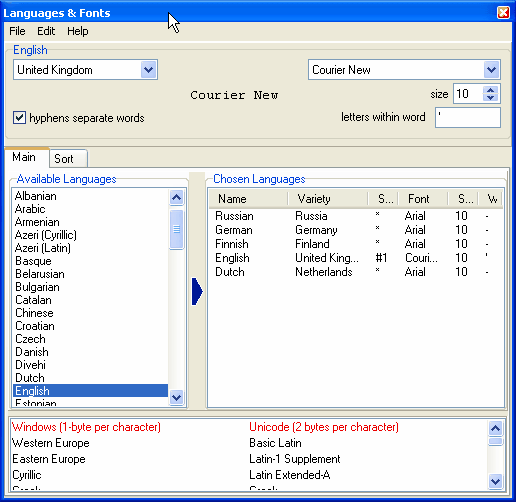Select Dutch row in Chosen Languages
Screen dimensions: 516x502
[356, 272]
